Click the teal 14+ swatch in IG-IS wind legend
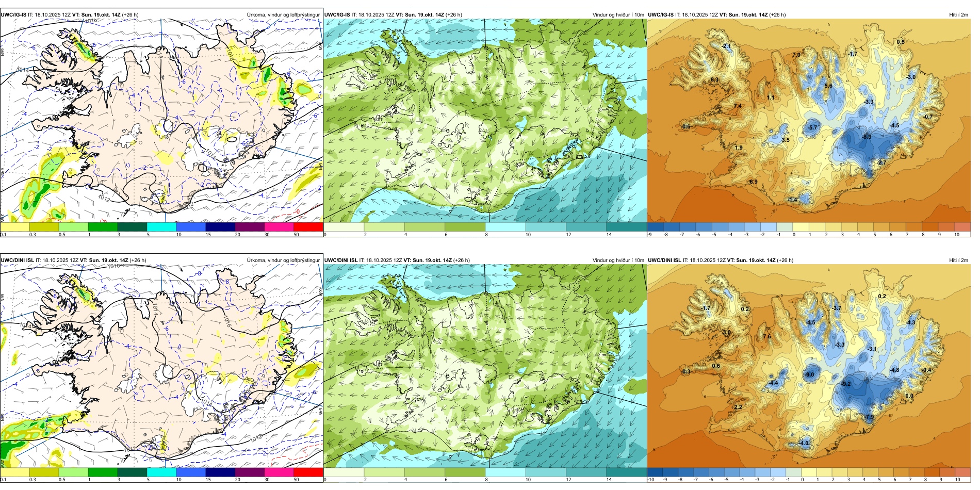The image size is (980, 490). point(627,226)
